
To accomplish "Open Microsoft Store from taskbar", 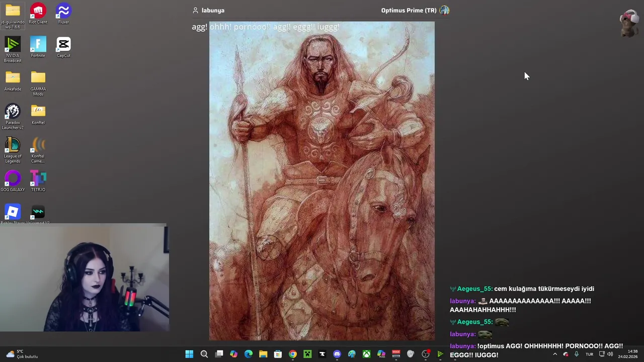I will [278, 354].
